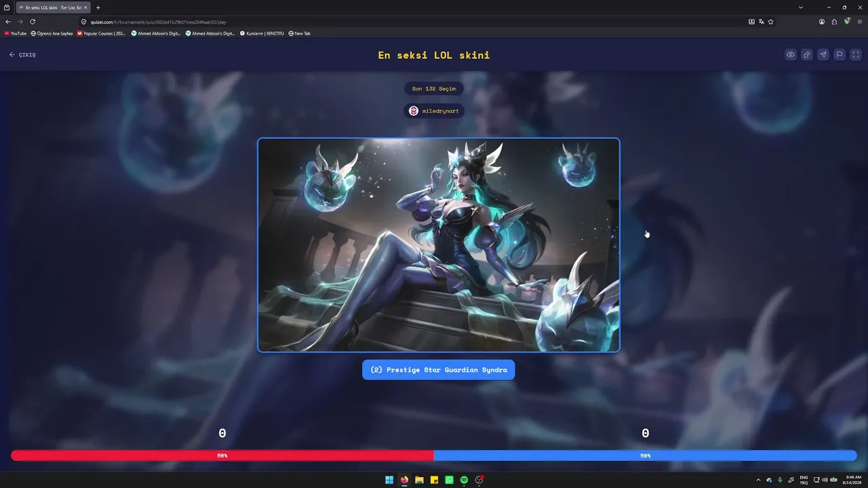Click Firefox icon in taskbar
868x488 pixels.
click(404, 480)
